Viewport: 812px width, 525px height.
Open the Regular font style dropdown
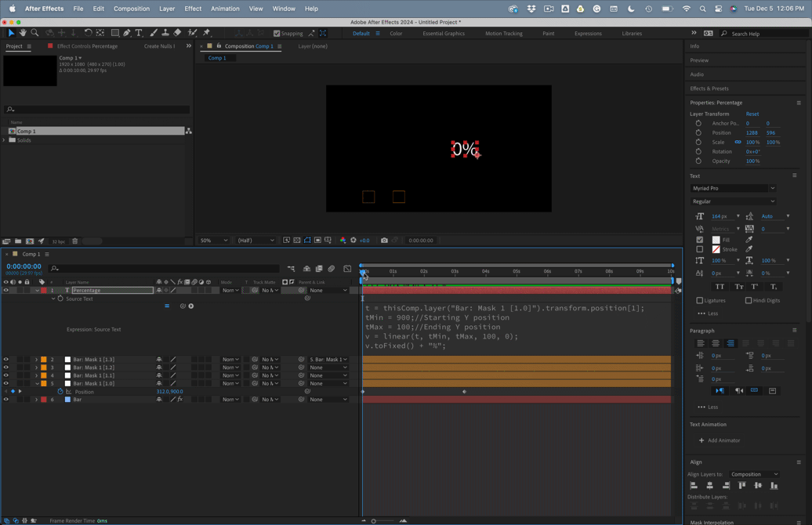click(733, 201)
